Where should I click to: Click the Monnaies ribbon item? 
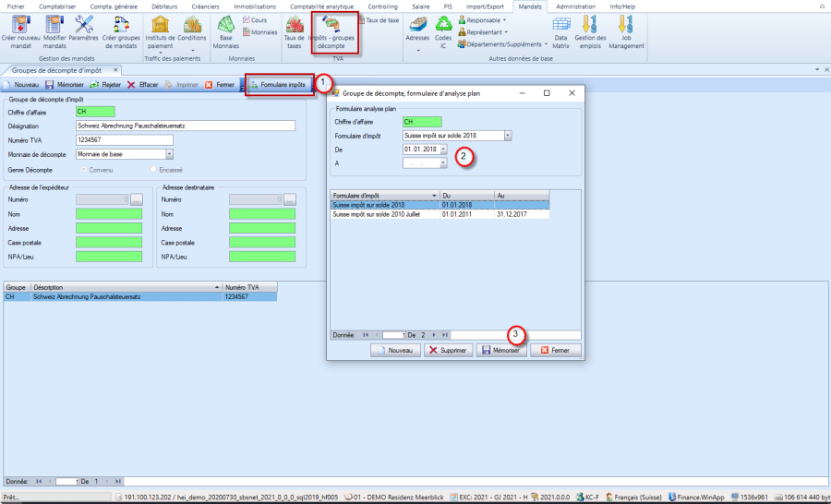pyautogui.click(x=260, y=32)
